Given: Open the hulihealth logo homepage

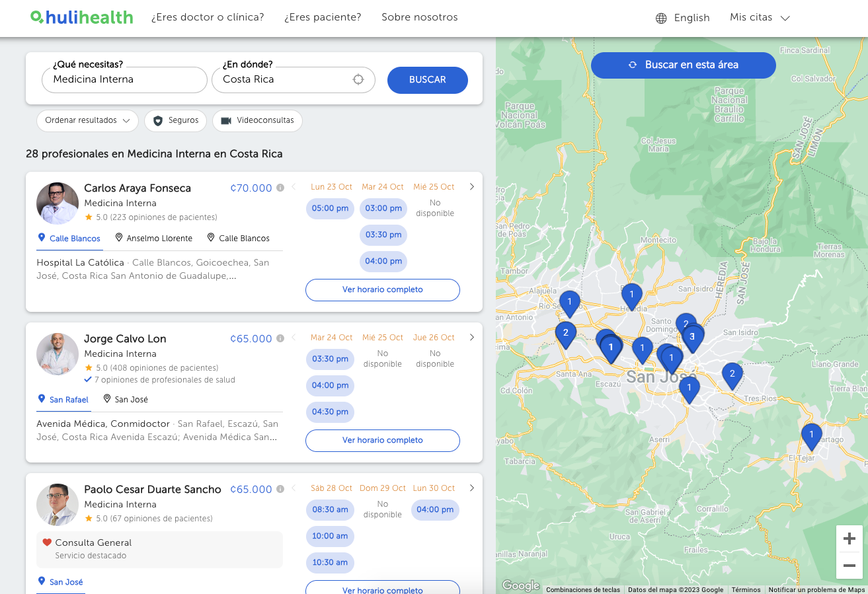Looking at the screenshot, I should coord(82,18).
